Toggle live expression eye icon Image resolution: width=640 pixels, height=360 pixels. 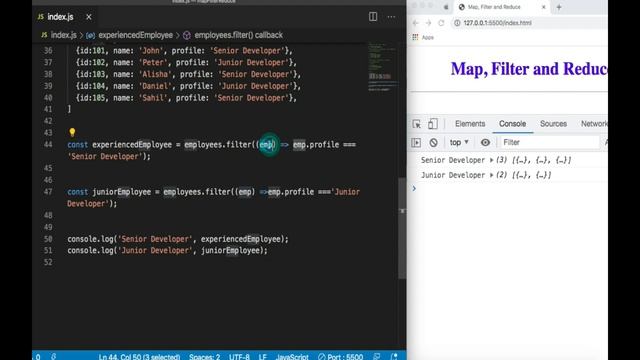[485, 142]
